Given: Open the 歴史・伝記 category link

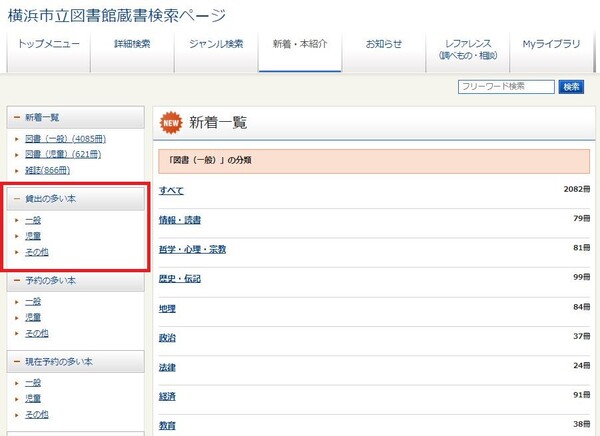Looking at the screenshot, I should tap(180, 279).
